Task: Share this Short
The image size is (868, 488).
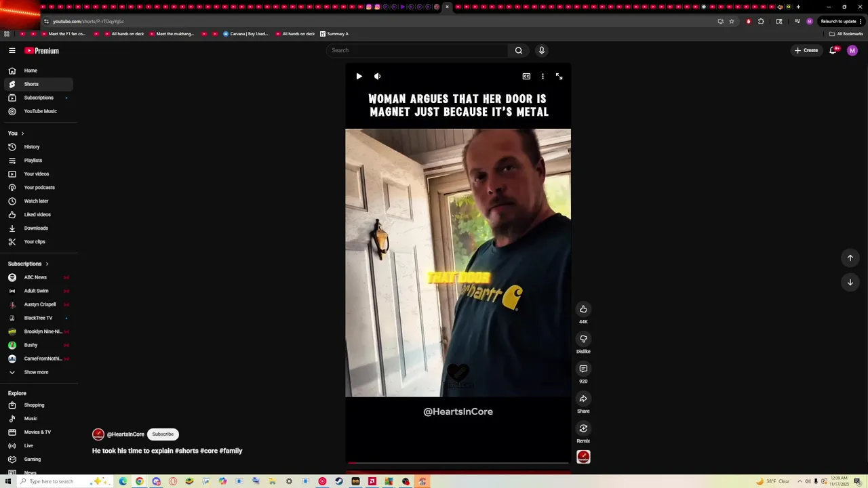Action: click(583, 399)
